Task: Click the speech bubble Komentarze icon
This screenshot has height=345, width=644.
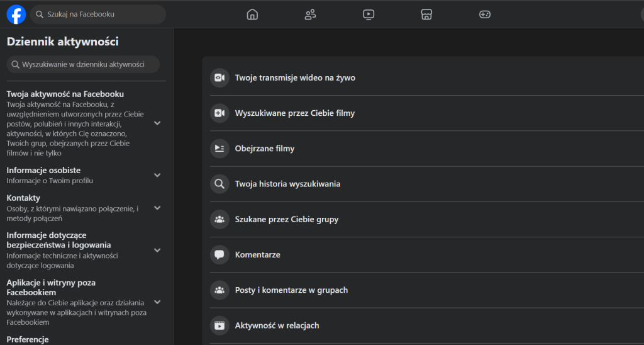Action: point(219,254)
